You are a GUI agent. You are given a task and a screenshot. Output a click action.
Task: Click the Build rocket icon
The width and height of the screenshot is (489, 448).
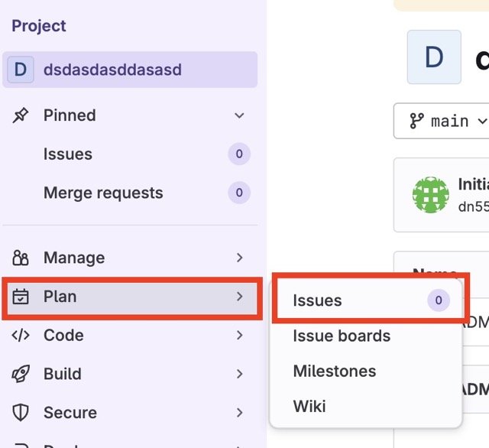tap(21, 374)
